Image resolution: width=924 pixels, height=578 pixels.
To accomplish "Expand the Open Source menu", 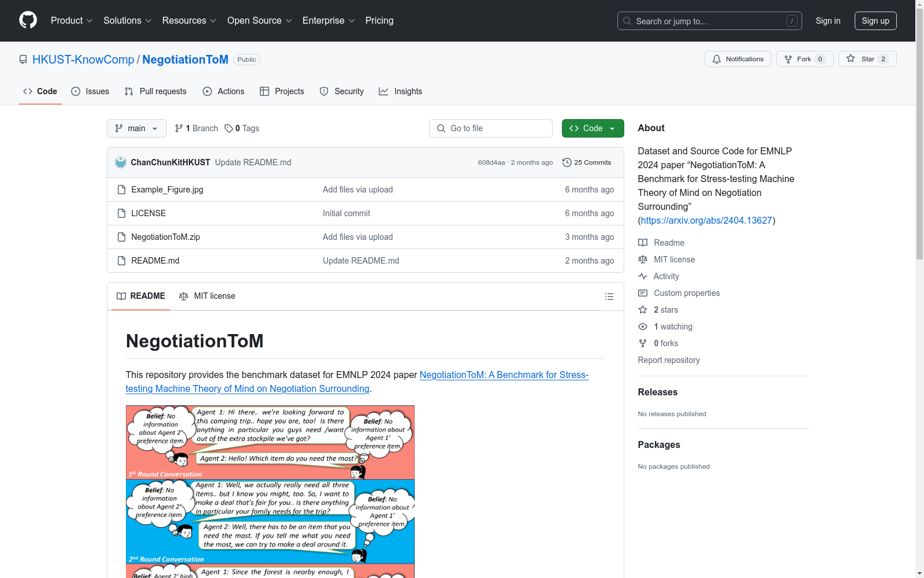I will 260,21.
